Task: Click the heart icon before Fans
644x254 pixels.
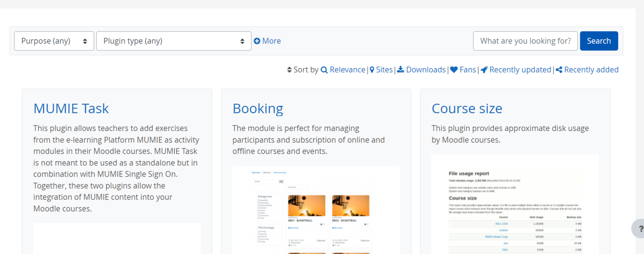Action: (454, 70)
